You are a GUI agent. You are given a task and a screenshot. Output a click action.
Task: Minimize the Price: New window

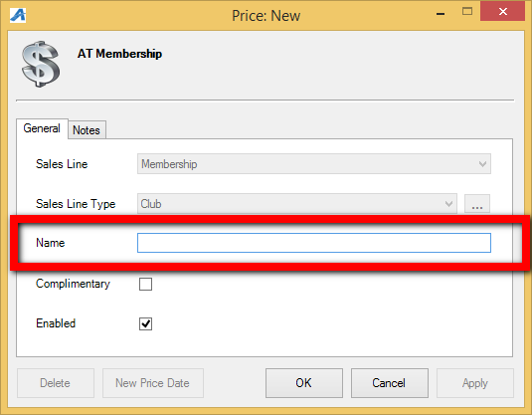coord(441,14)
